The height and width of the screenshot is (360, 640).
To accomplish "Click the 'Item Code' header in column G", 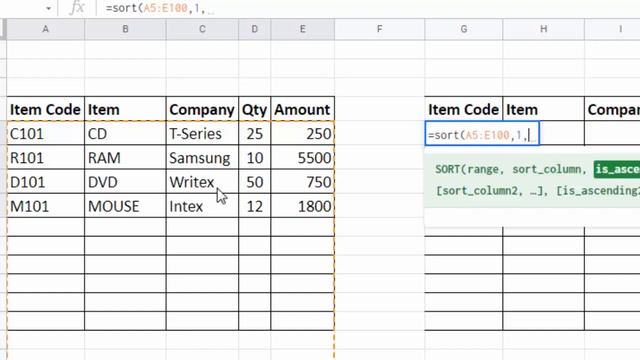I will tap(464, 109).
